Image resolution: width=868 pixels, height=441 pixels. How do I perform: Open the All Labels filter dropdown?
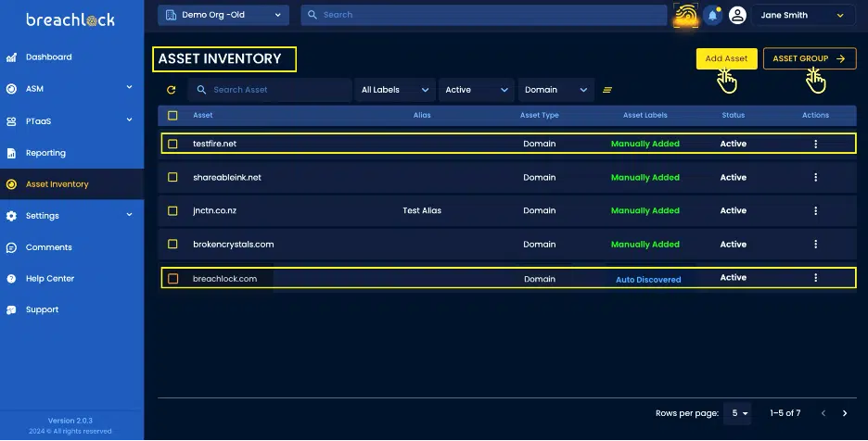(x=395, y=90)
